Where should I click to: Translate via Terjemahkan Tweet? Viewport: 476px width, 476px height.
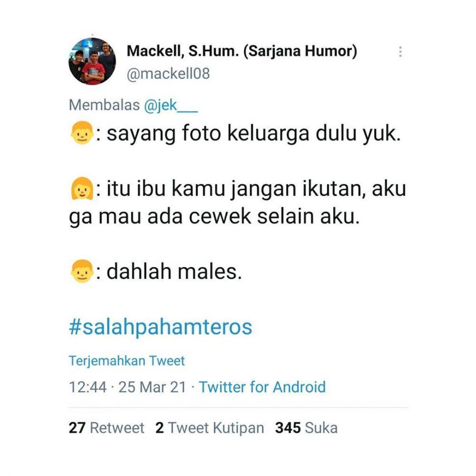[x=127, y=361]
